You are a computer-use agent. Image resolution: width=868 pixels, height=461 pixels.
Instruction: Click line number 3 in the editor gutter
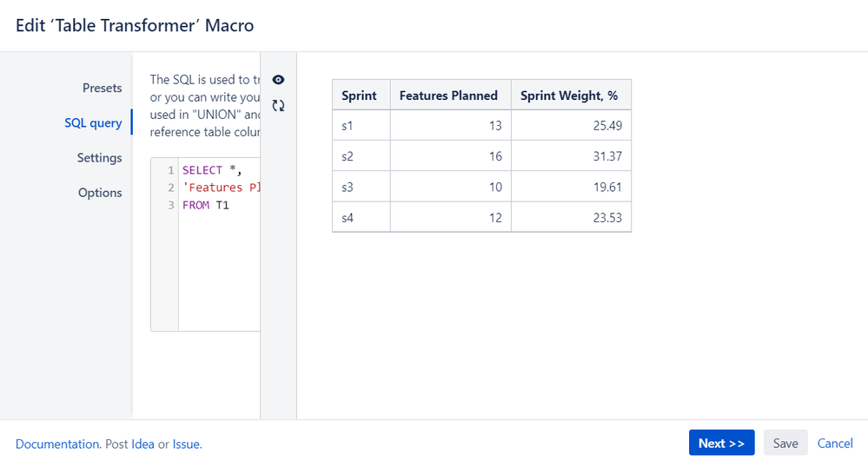171,205
